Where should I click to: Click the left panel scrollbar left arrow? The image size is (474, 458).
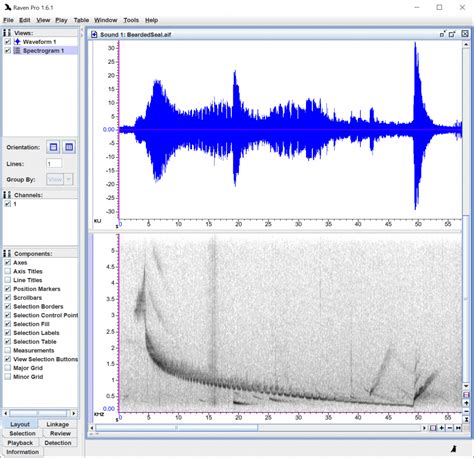[6, 413]
